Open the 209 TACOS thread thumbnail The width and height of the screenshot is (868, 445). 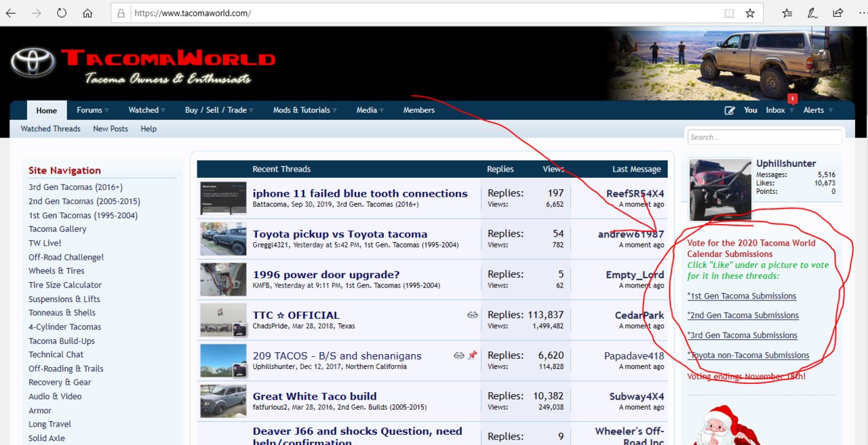pyautogui.click(x=223, y=360)
